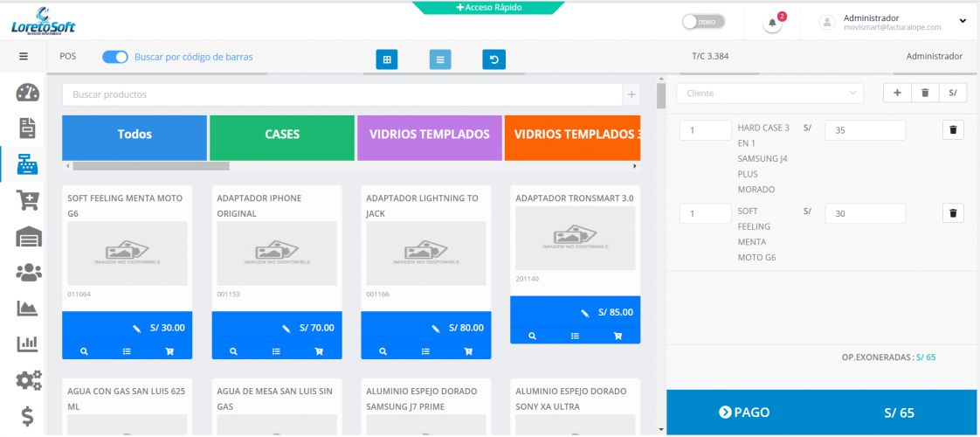The image size is (980, 437).
Task: Click the PAGO button
Action: coord(743,413)
